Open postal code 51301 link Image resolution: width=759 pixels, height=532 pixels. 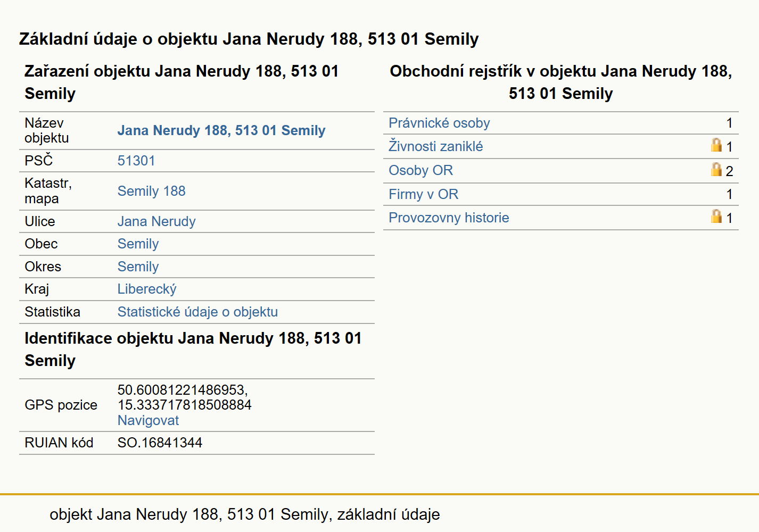pyautogui.click(x=136, y=161)
